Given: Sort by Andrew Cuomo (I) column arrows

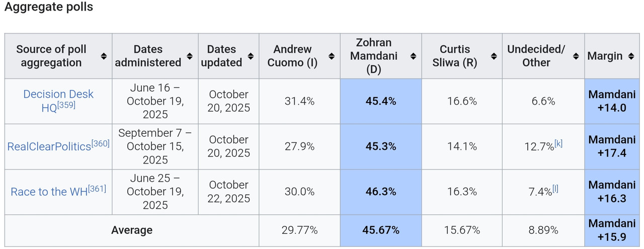Looking at the screenshot, I should click(x=332, y=56).
